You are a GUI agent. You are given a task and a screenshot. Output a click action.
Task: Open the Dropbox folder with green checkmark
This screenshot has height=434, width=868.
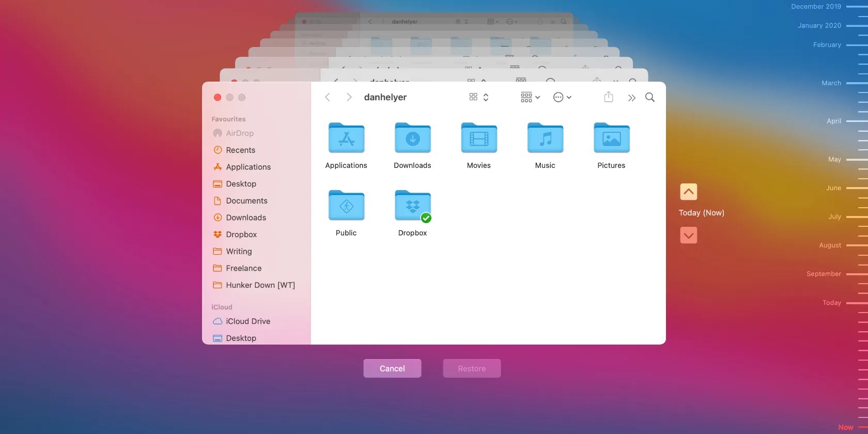coord(412,206)
